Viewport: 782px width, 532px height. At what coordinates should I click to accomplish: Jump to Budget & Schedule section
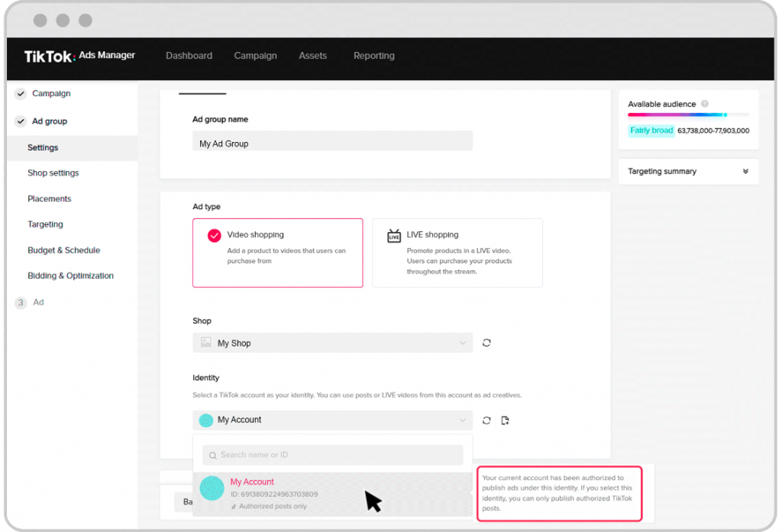pyautogui.click(x=64, y=250)
